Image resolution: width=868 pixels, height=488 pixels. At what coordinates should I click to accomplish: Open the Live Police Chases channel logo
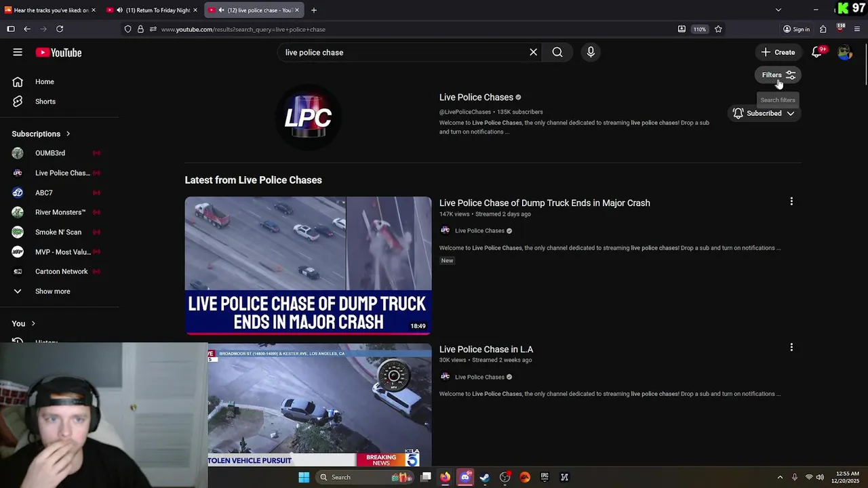[308, 117]
